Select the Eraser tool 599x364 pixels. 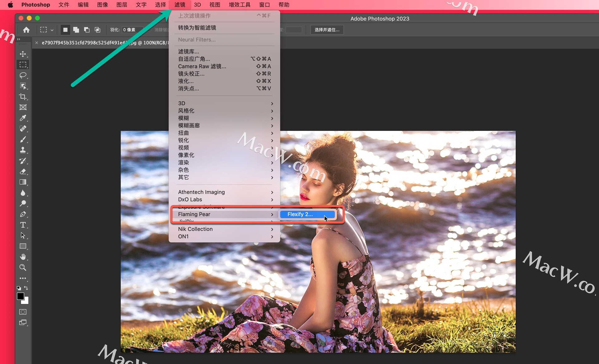tap(23, 171)
